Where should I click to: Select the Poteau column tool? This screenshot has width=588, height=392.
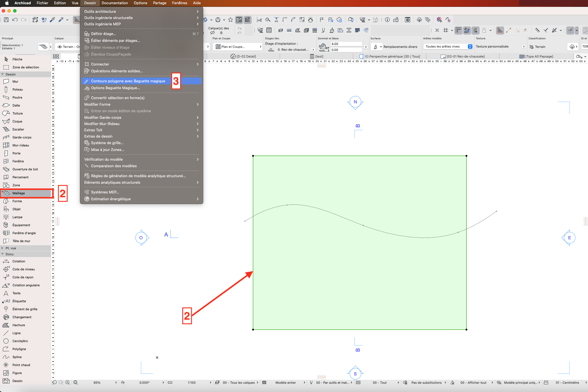pyautogui.click(x=26, y=89)
